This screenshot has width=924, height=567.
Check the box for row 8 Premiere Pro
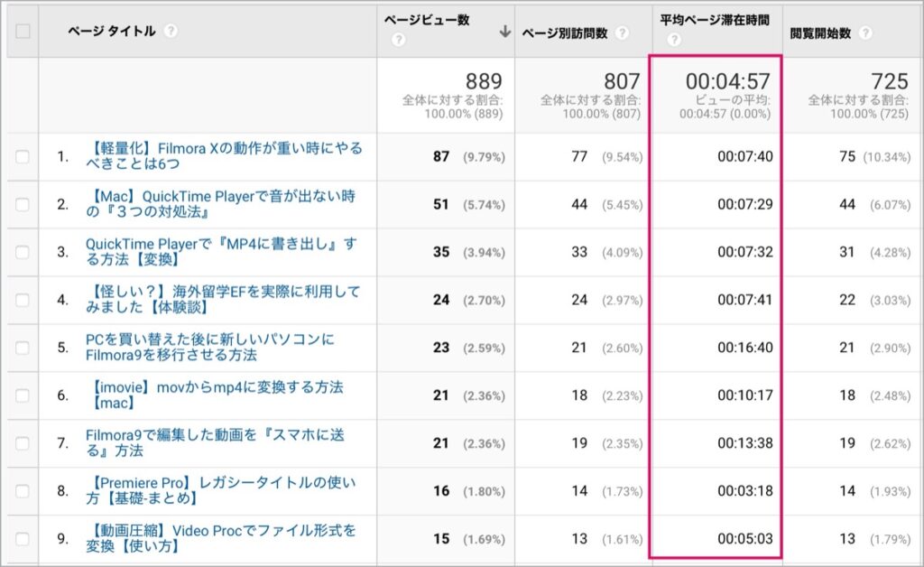tap(23, 490)
